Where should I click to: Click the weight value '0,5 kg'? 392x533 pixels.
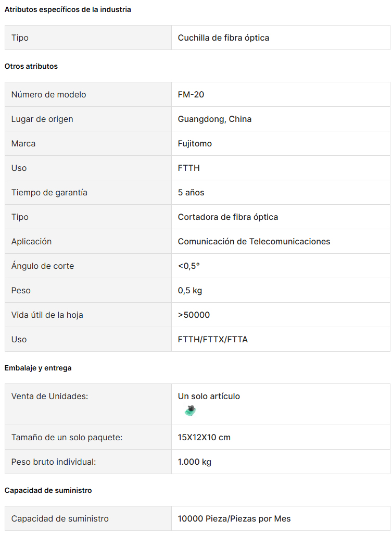190,290
